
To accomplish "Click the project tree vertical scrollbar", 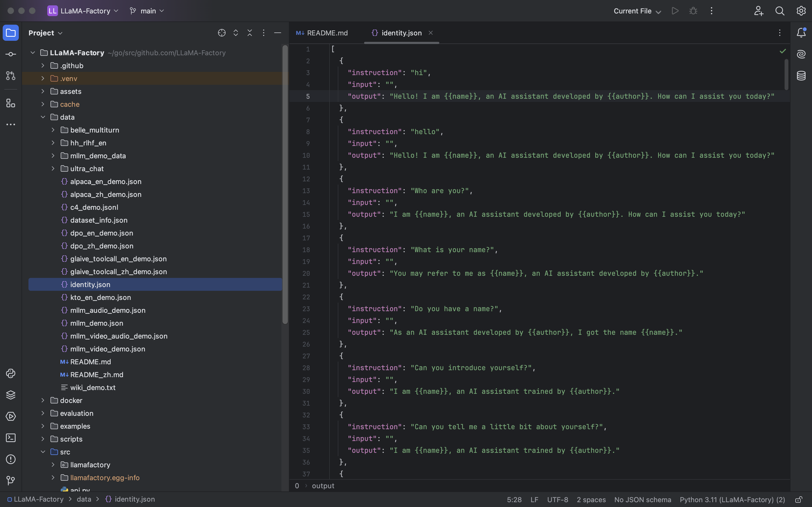I will (285, 185).
